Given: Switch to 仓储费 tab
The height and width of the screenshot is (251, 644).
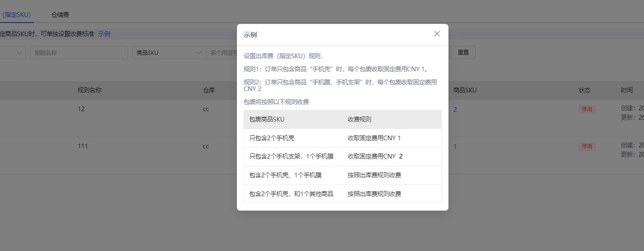Looking at the screenshot, I should tap(60, 15).
